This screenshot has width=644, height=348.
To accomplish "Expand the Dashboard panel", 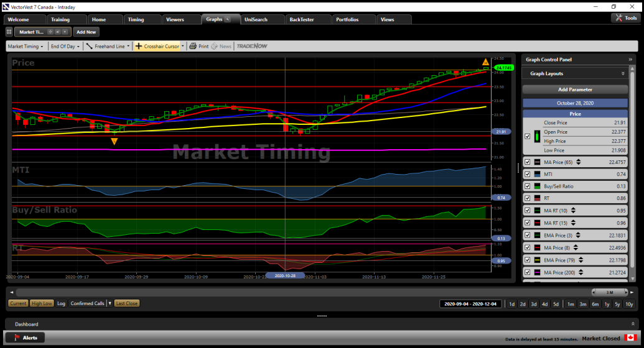I will tap(633, 324).
